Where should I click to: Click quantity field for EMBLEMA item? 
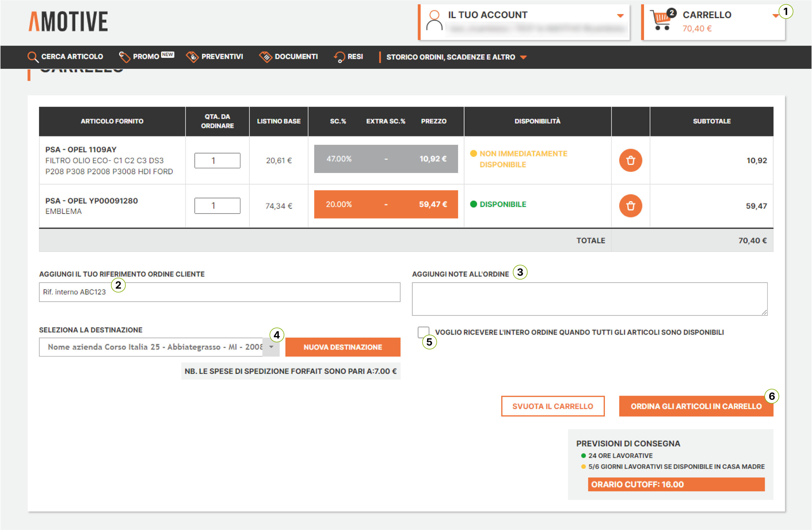[x=217, y=206]
